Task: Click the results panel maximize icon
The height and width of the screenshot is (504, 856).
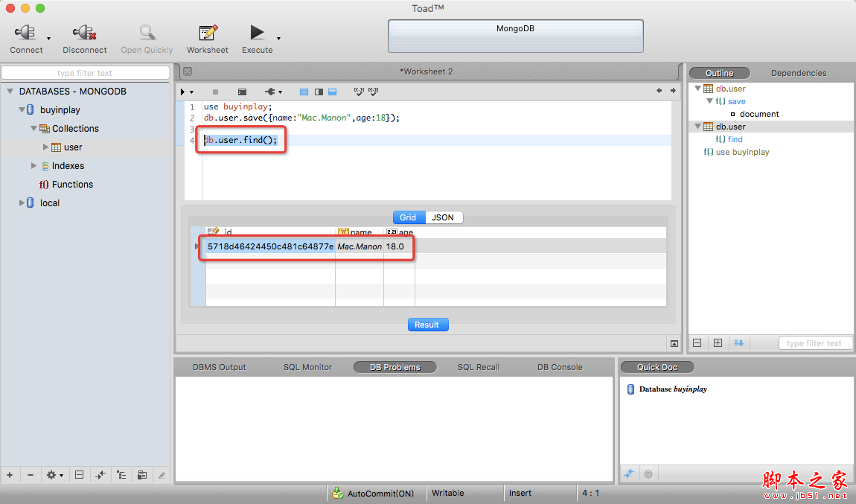Action: pyautogui.click(x=674, y=343)
